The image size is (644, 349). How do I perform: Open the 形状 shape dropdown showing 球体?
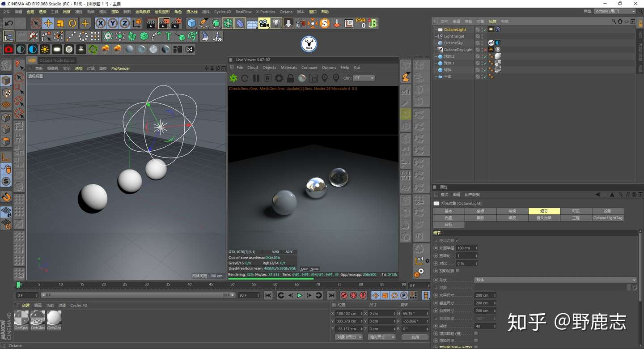(x=555, y=280)
